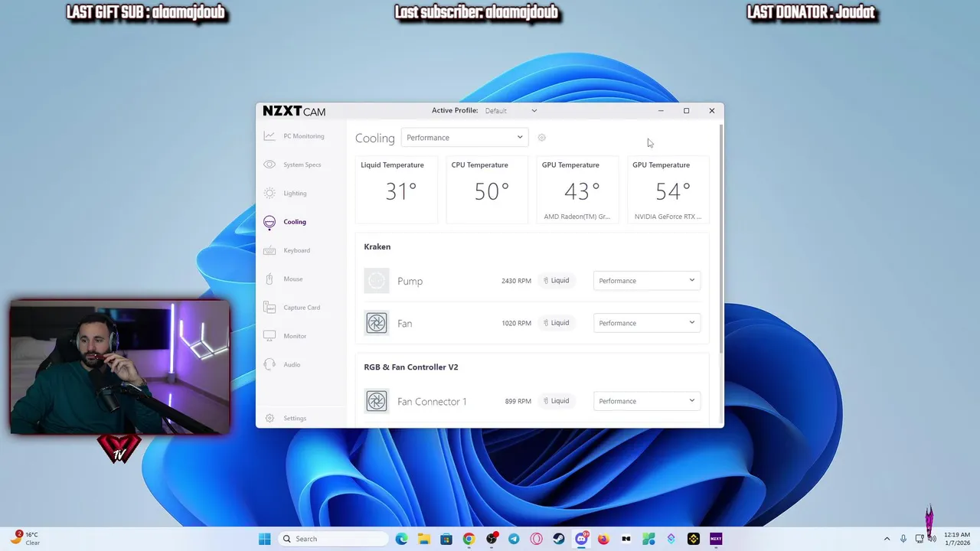
Task: Click the NVIDIA GeForce RTX temperature card
Action: click(x=668, y=190)
